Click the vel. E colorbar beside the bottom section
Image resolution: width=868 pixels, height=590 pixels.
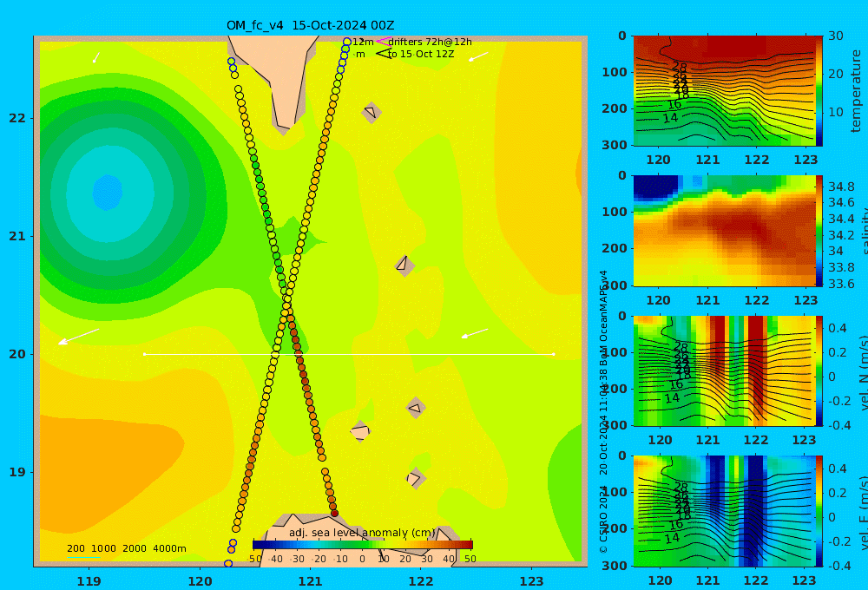pos(819,511)
